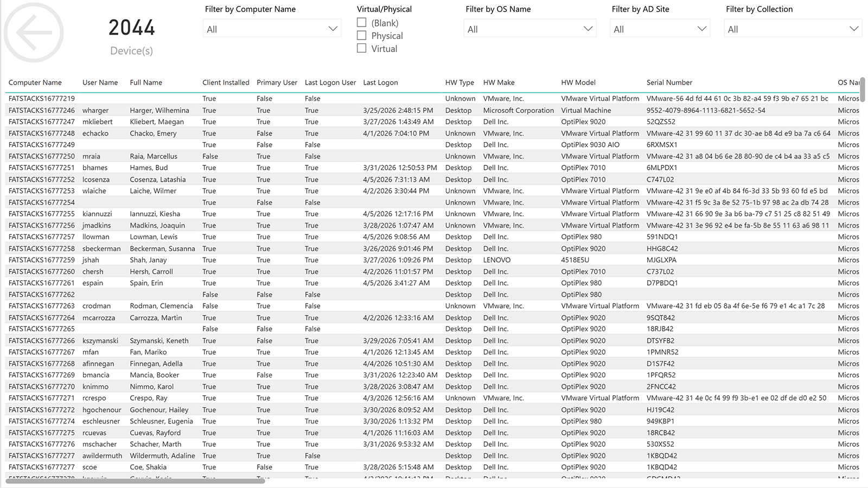
Task: Sort by Last Logon User column header
Action: pyautogui.click(x=330, y=82)
